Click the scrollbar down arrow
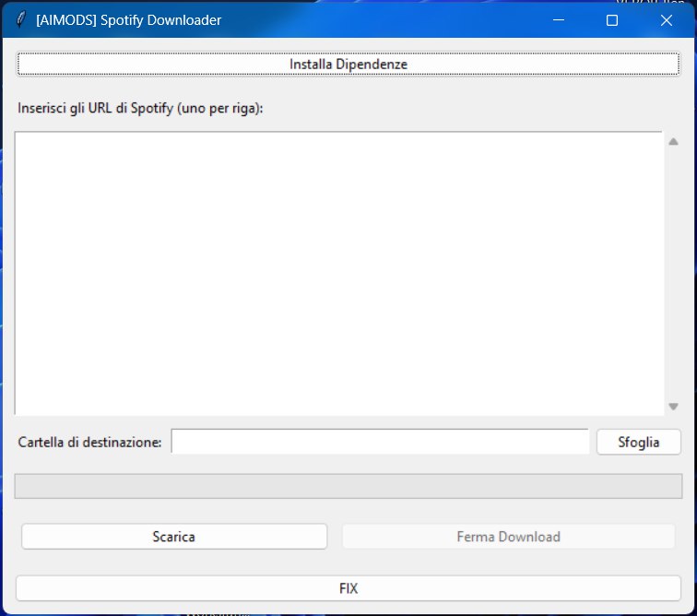The height and width of the screenshot is (616, 697). 673,406
